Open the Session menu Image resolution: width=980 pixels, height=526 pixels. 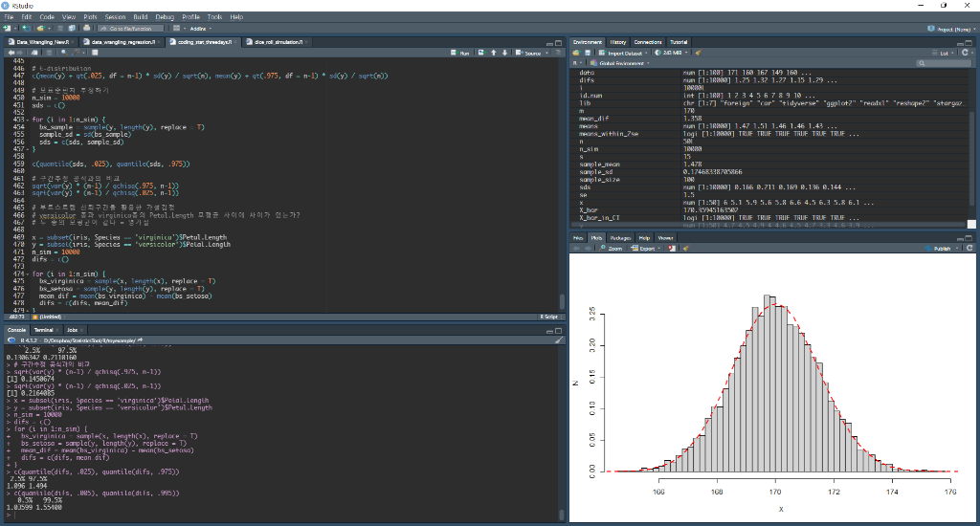(x=115, y=17)
